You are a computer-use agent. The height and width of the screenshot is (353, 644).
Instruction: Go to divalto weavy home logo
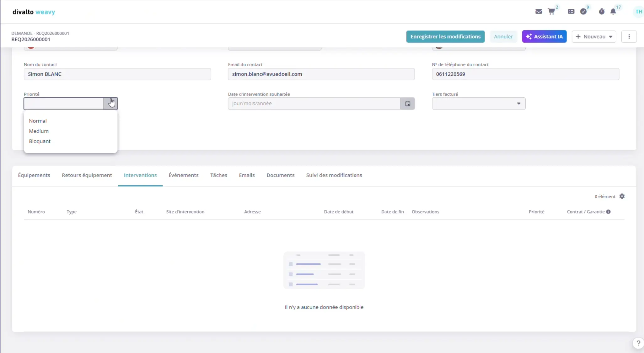click(x=34, y=12)
